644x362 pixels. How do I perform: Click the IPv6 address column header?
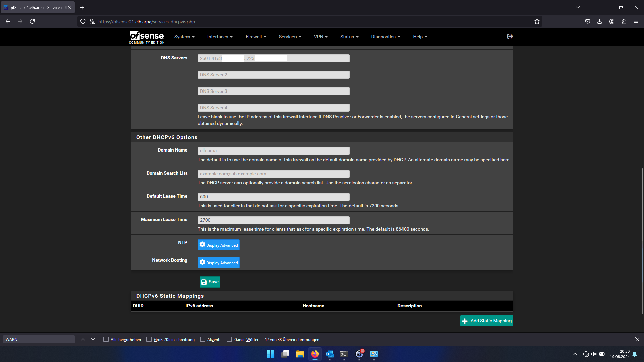pyautogui.click(x=199, y=306)
